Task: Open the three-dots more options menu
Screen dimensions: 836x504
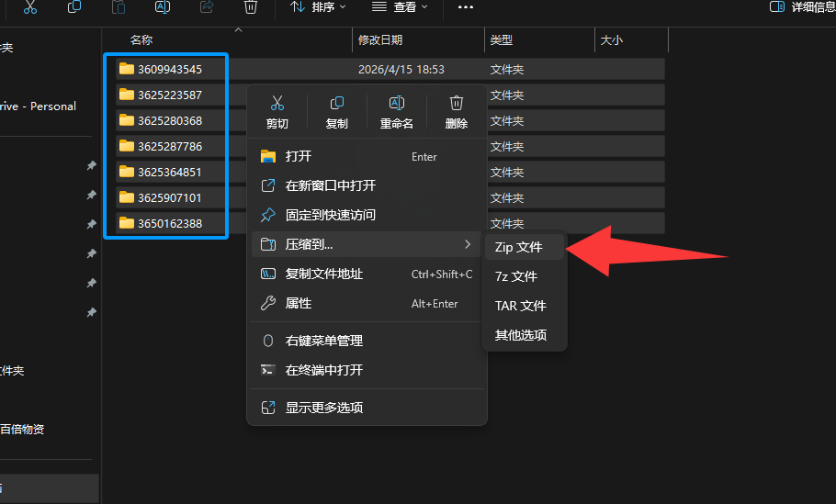Action: pos(466,7)
